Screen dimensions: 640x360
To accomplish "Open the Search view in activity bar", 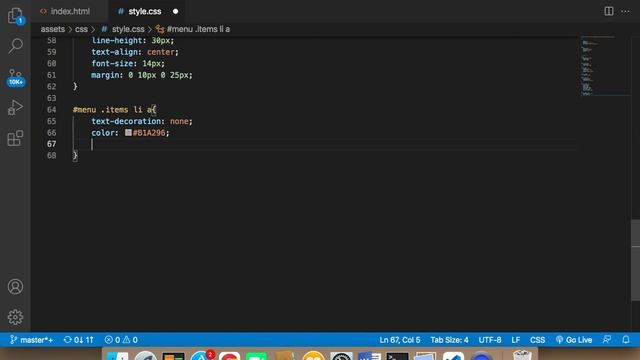I will 16,46.
